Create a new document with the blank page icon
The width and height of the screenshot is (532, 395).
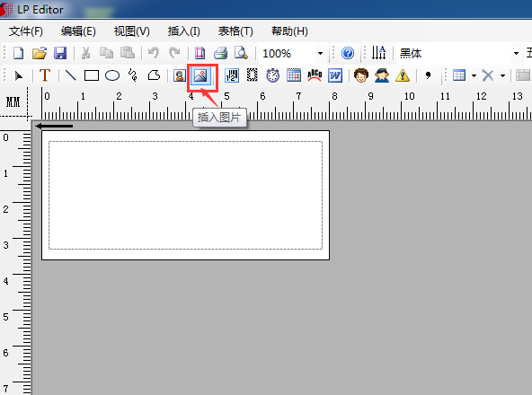coord(18,53)
